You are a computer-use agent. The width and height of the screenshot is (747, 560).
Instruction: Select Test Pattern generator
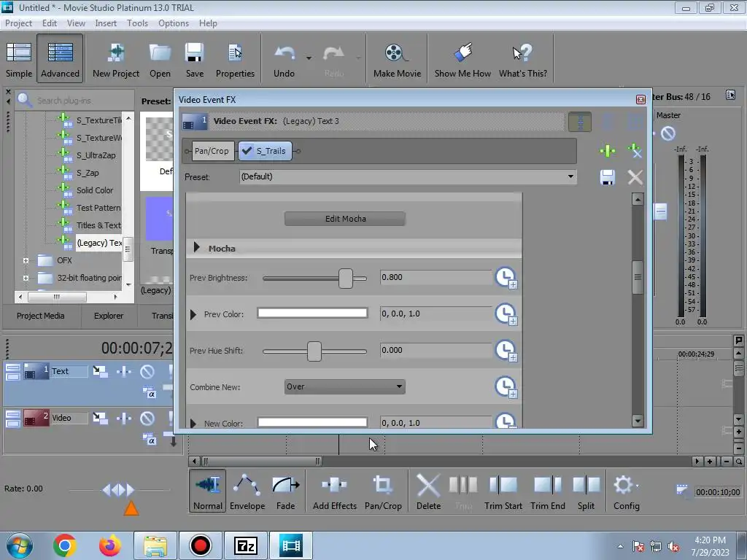click(x=98, y=208)
